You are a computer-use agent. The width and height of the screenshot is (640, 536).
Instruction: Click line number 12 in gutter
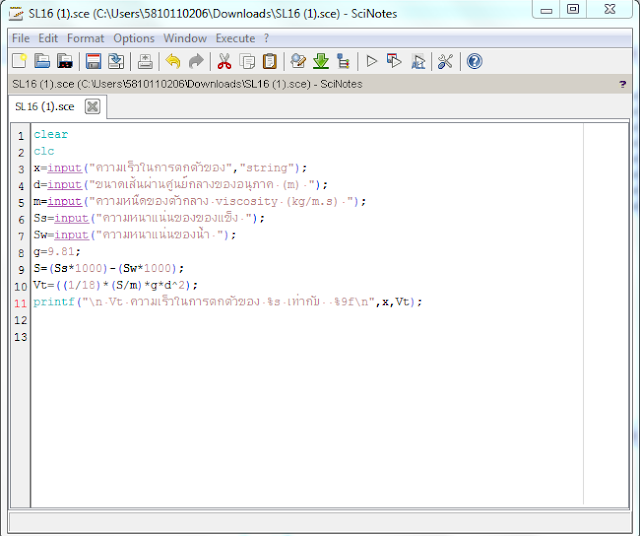pos(20,320)
